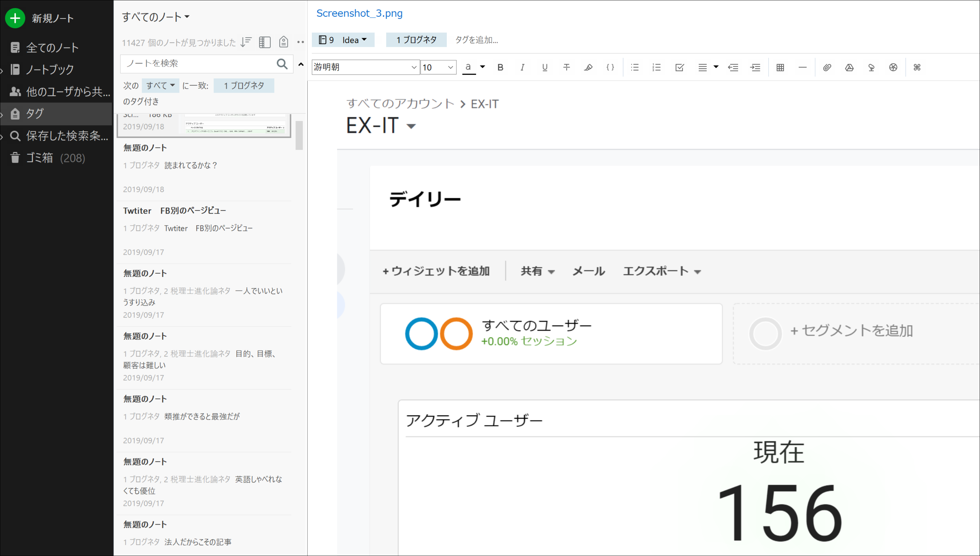
Task: Select the note thumbnail dated 2019/09/18
Action: [x=204, y=125]
